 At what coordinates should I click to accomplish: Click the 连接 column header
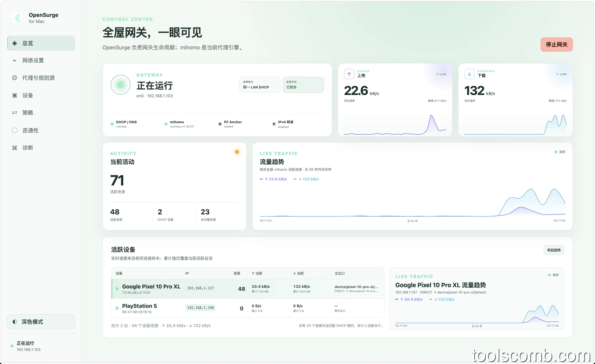click(x=237, y=273)
